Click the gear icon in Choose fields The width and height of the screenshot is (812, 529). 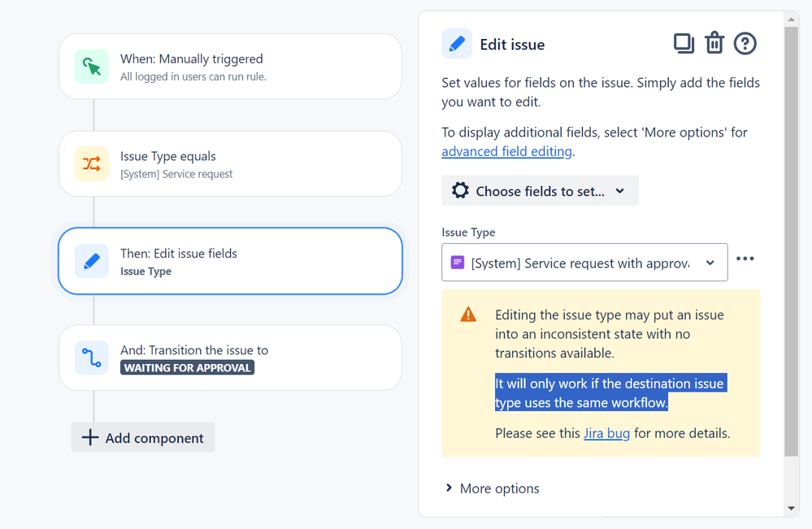(460, 190)
